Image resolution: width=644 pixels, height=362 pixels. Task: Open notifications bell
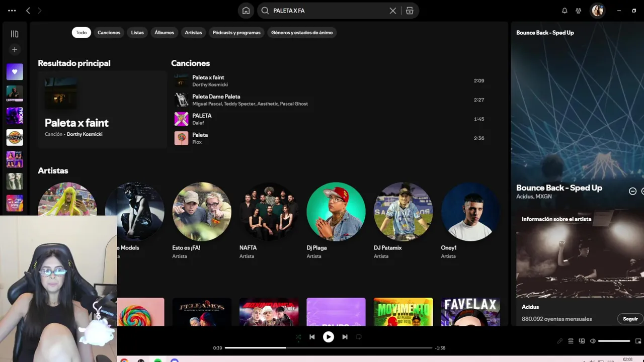[565, 11]
